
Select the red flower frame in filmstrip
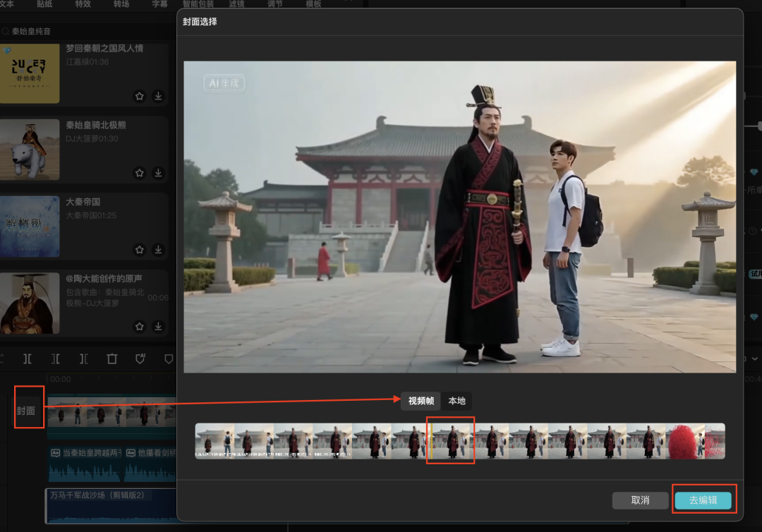pyautogui.click(x=686, y=441)
